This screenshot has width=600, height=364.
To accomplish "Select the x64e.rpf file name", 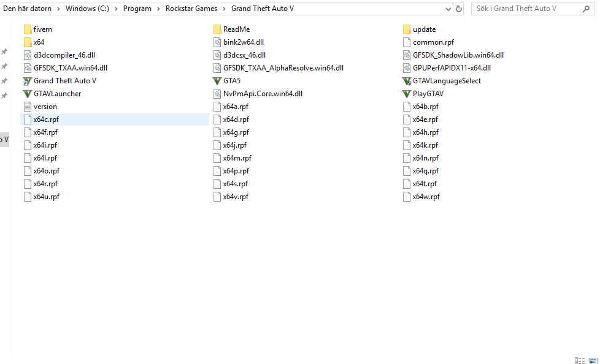I will (x=425, y=119).
